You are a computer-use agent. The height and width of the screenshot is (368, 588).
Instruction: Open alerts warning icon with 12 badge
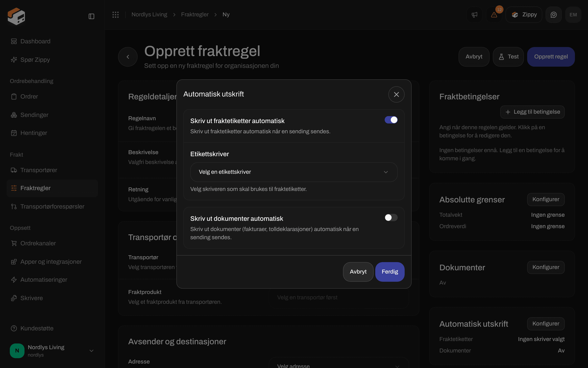click(494, 15)
